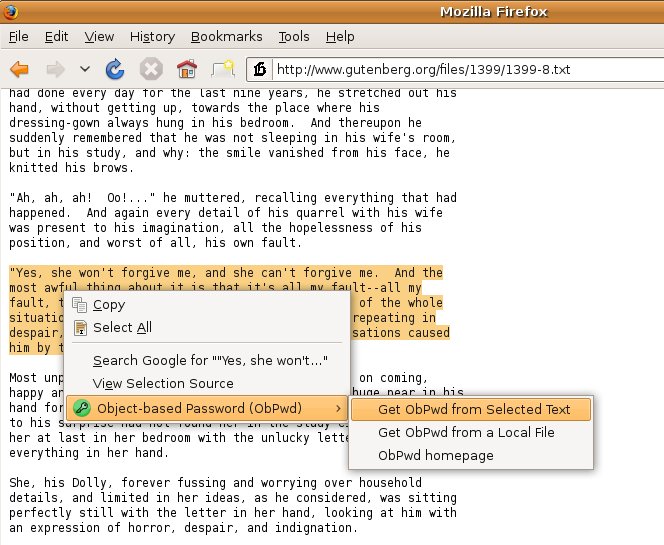Click the Select All icon in context menu
Screen dimensions: 664x545
[80, 328]
